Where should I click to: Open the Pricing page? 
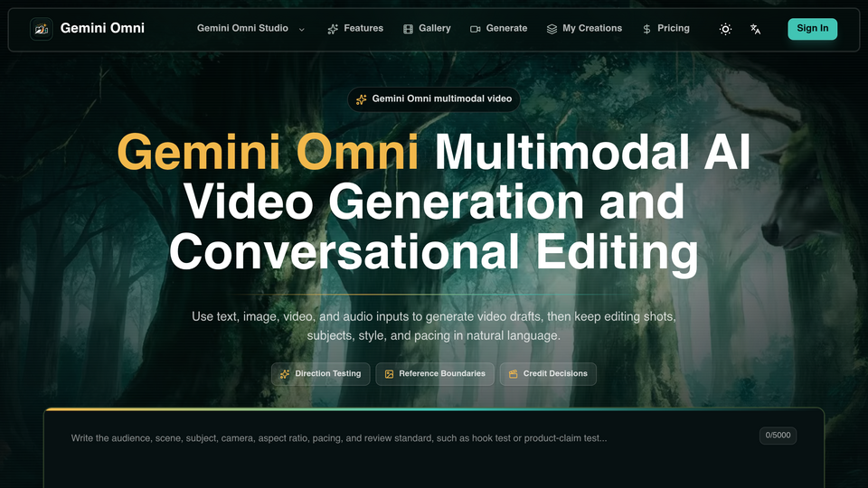pyautogui.click(x=666, y=29)
